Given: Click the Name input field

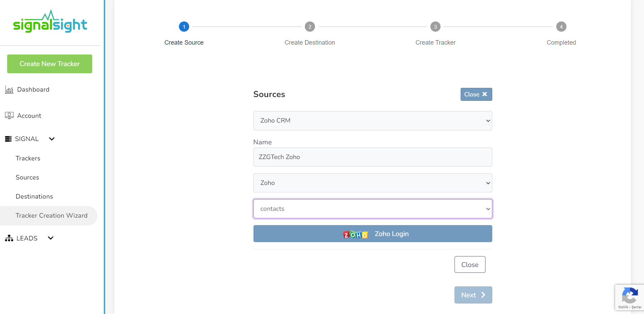Looking at the screenshot, I should [373, 157].
